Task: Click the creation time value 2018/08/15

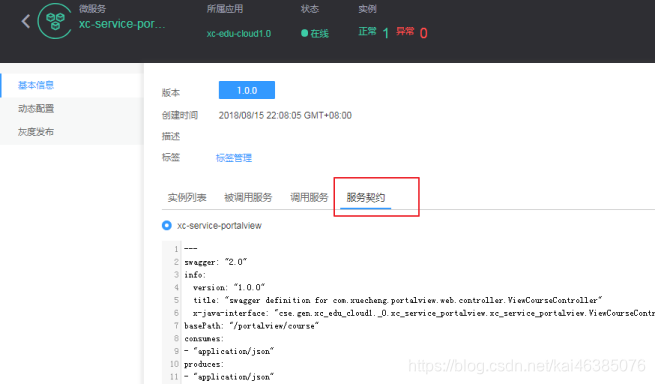Action: tap(285, 115)
